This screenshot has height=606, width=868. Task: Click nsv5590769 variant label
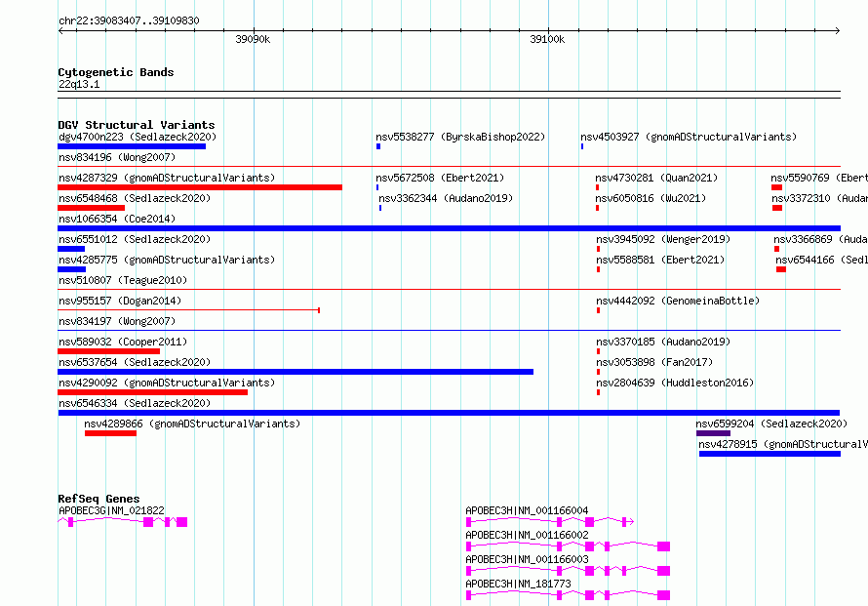tap(819, 178)
